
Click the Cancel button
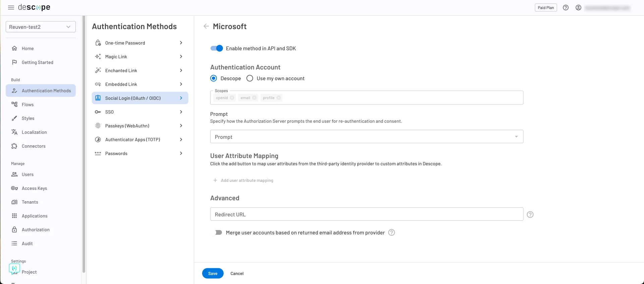pyautogui.click(x=237, y=273)
